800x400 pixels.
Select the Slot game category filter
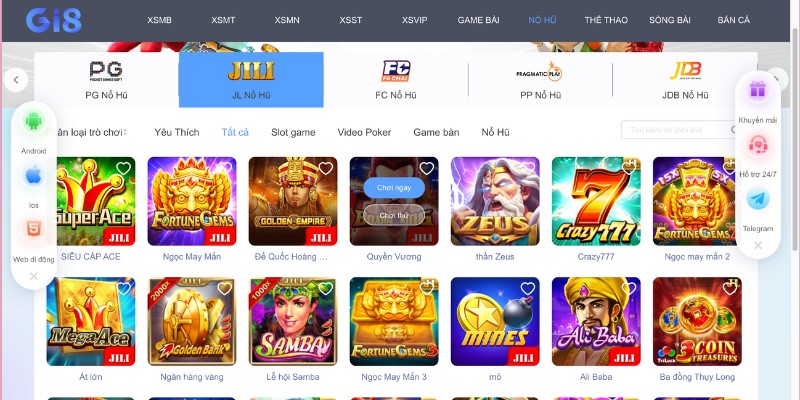[x=293, y=133]
